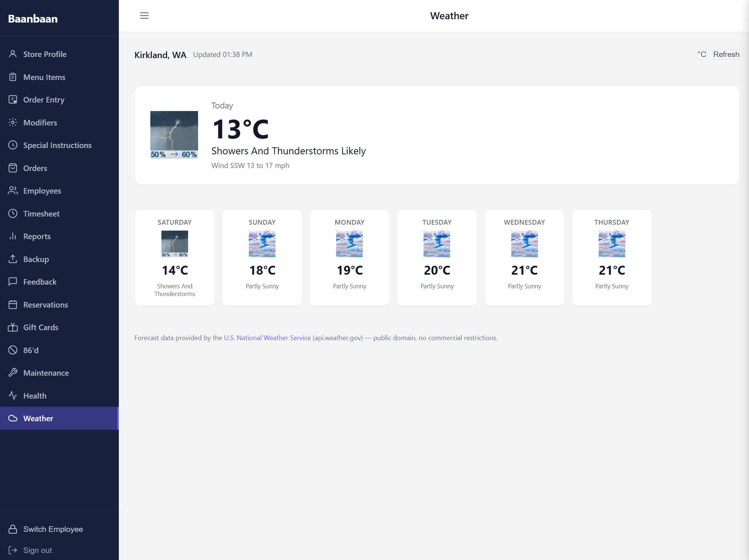749x560 pixels.
Task: Select Gift Cards in sidebar
Action: [x=59, y=327]
